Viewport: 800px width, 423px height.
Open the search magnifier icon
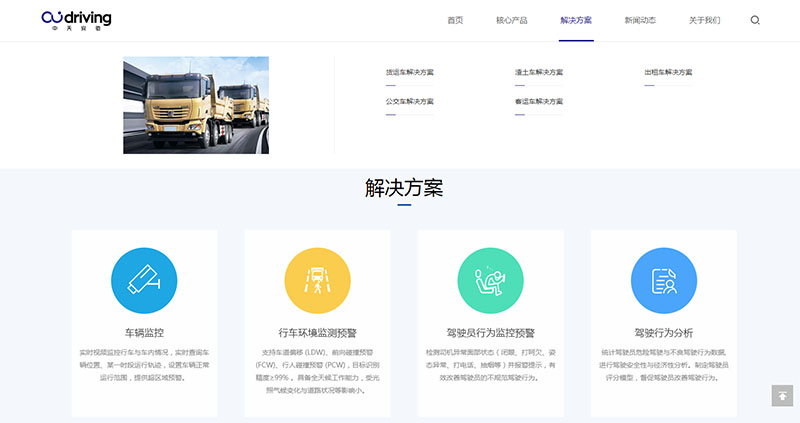click(x=755, y=20)
